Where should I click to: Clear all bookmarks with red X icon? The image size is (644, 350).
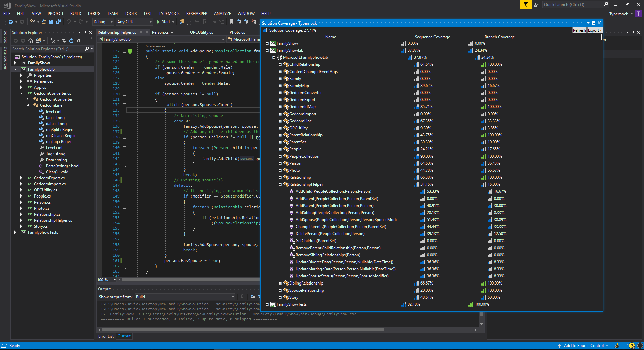coord(254,22)
